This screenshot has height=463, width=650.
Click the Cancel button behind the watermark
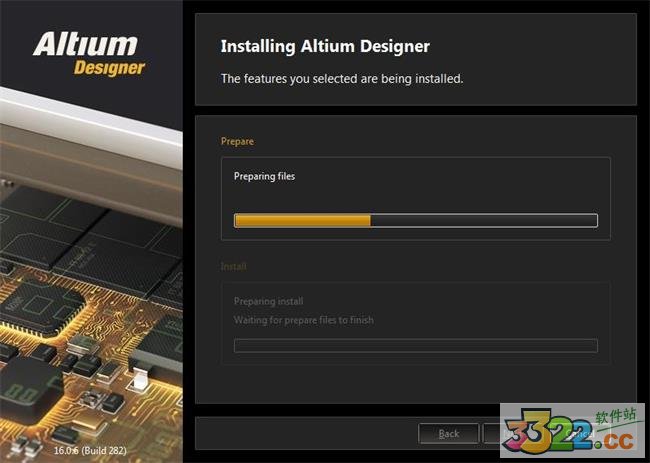coord(579,434)
